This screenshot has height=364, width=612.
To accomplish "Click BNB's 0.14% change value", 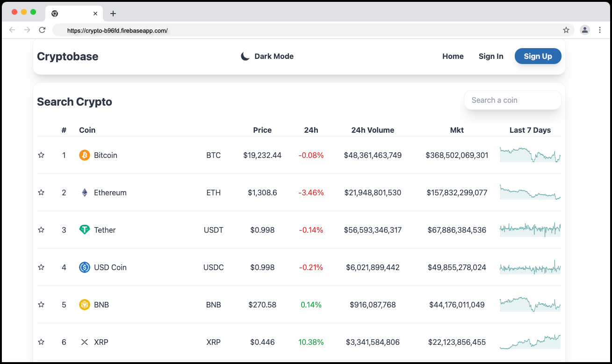I will click(311, 305).
